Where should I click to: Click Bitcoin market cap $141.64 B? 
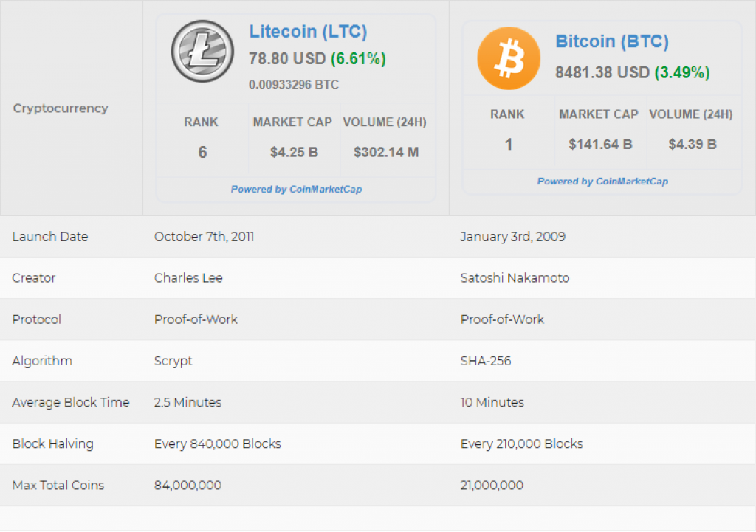point(600,145)
